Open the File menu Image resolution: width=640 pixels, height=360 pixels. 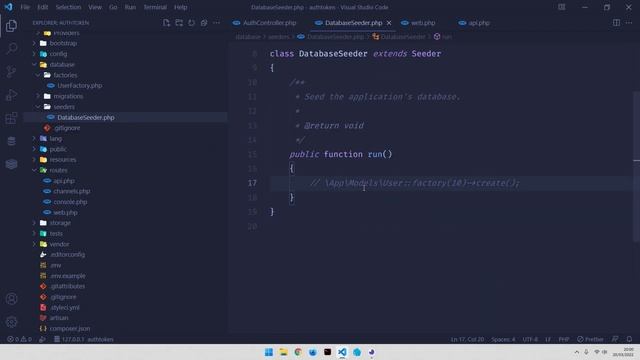[x=25, y=7]
